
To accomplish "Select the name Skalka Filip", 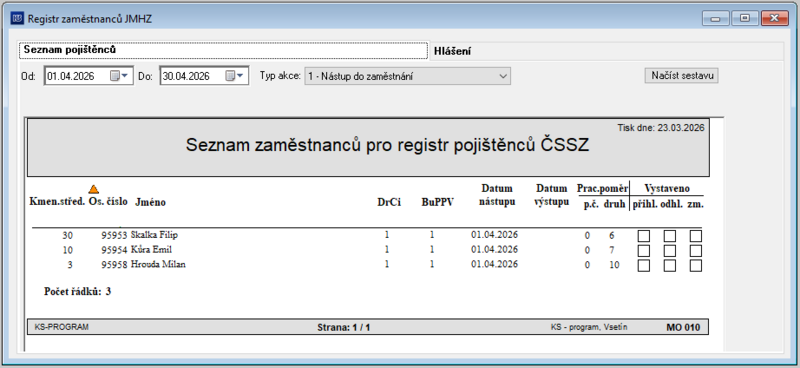I will pos(155,235).
